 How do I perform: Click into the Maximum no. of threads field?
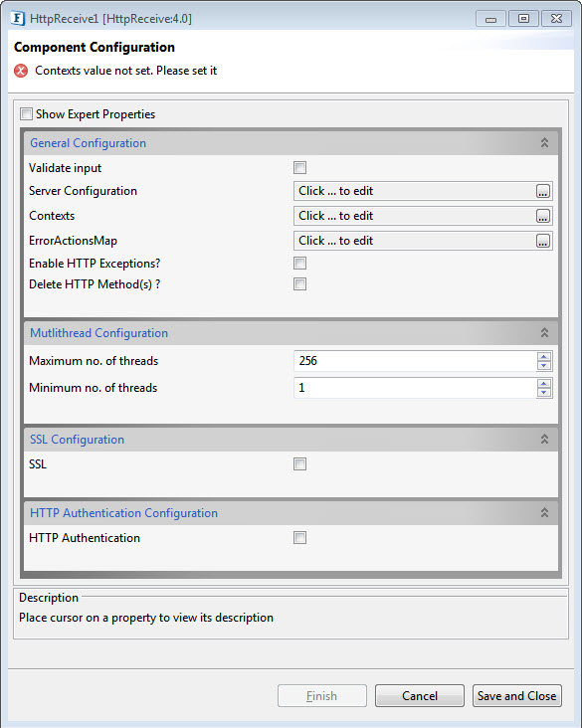[415, 361]
